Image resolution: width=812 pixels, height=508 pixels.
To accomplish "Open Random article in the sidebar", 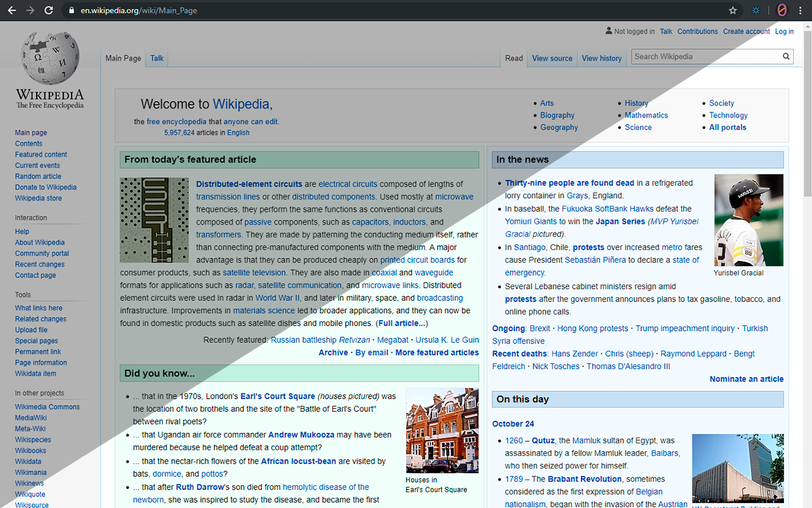I will [x=38, y=177].
